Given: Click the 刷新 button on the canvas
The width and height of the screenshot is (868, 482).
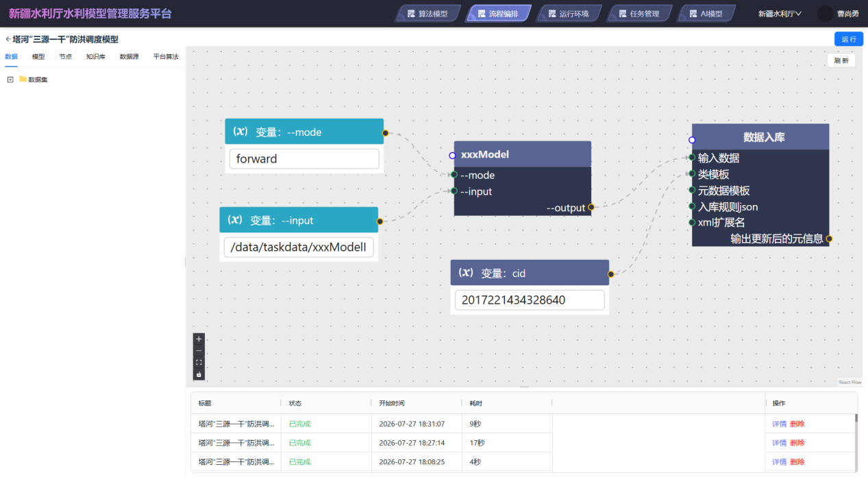Looking at the screenshot, I should click(841, 60).
